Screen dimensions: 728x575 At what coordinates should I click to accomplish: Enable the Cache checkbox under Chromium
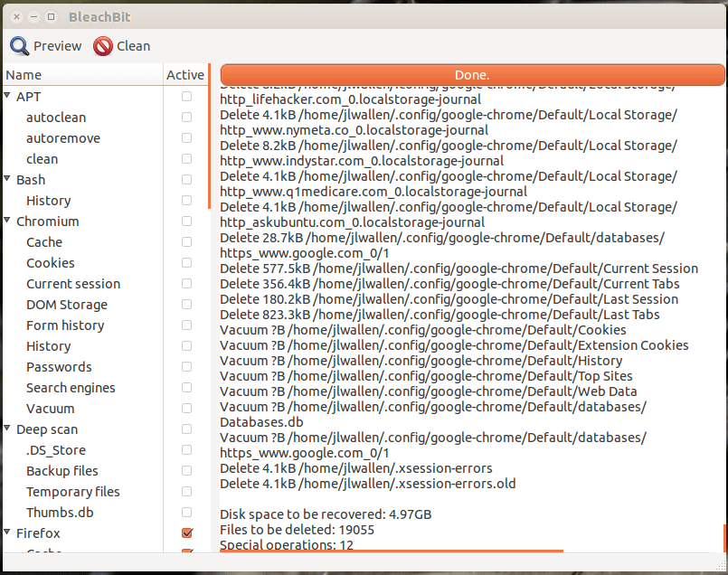[186, 241]
